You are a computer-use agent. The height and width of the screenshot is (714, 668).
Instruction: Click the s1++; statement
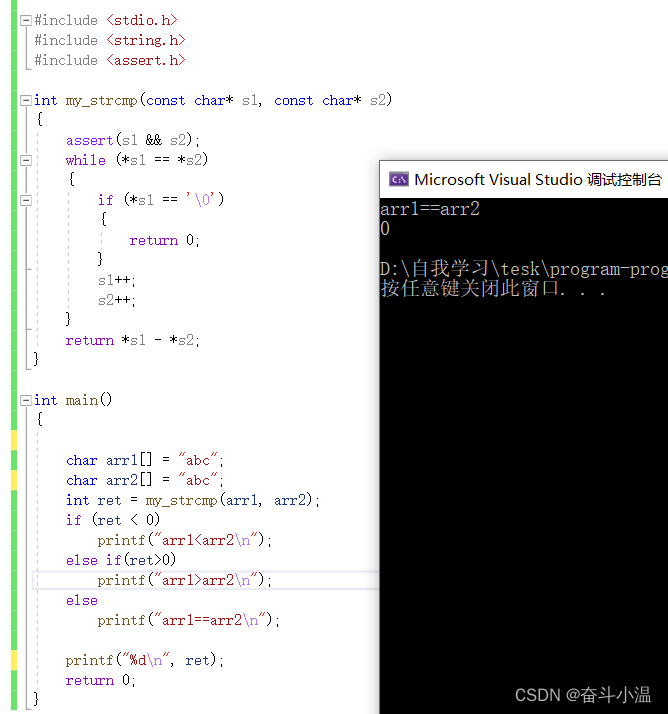pos(117,280)
